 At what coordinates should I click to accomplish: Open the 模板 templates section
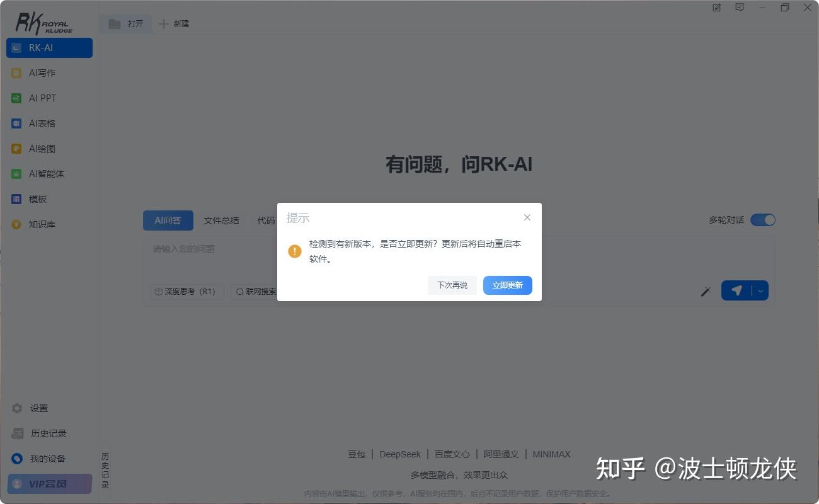[x=37, y=198]
